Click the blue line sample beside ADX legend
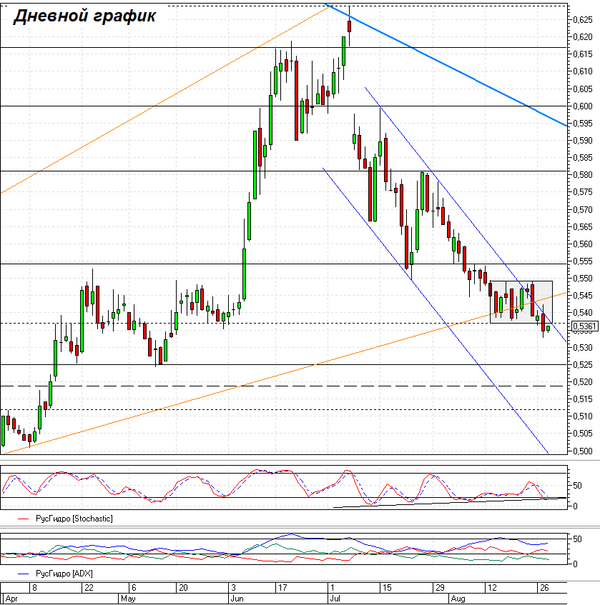The width and height of the screenshot is (600, 605). point(24,574)
